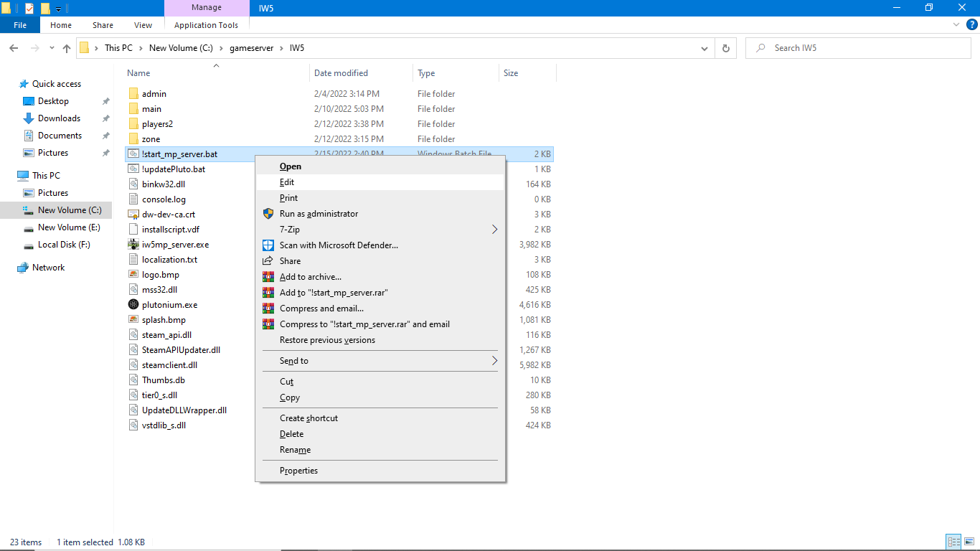Click the refresh button in address bar
This screenshot has width=980, height=551.
point(726,48)
